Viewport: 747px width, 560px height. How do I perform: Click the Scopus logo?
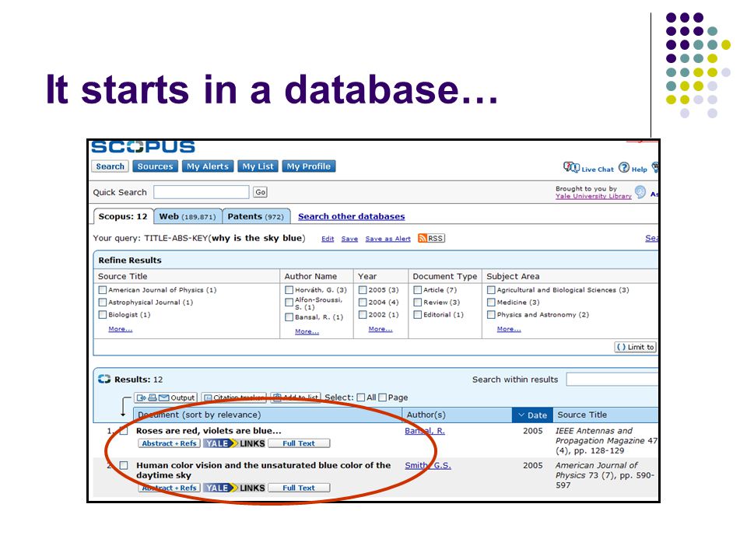(143, 147)
